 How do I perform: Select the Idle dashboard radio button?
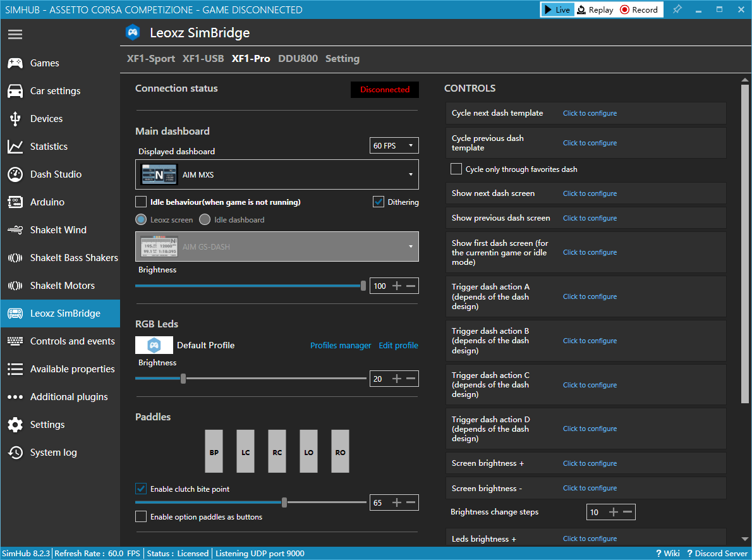click(x=204, y=219)
